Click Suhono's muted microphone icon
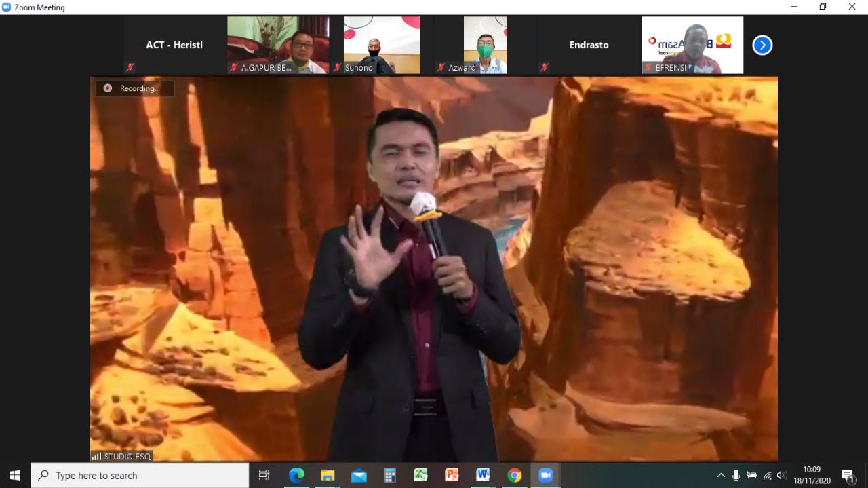Image resolution: width=868 pixels, height=488 pixels. pos(337,68)
